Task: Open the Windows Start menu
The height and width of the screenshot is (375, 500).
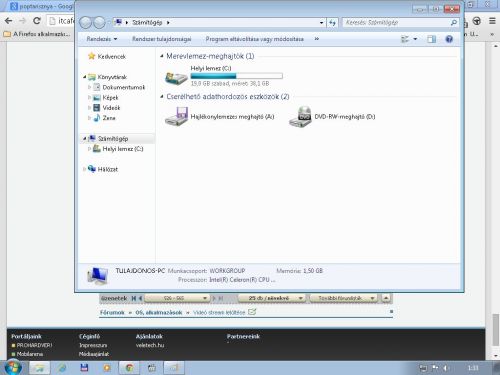Action: coord(12,368)
